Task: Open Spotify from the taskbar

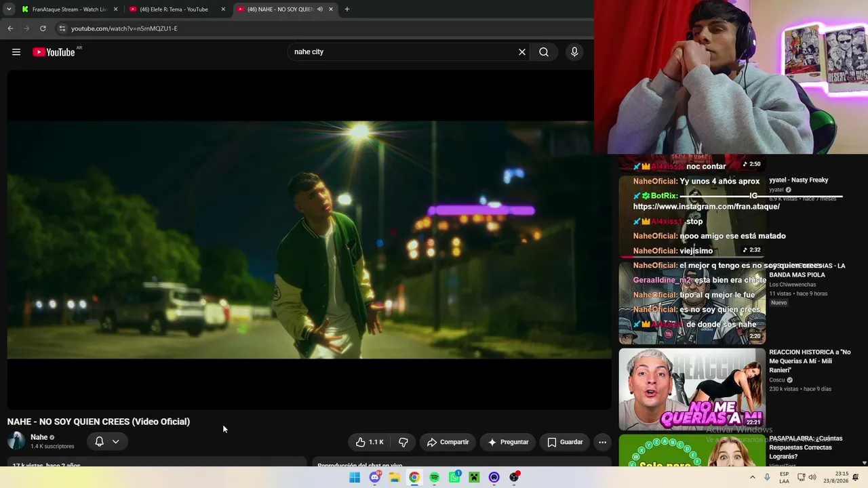Action: (x=435, y=477)
